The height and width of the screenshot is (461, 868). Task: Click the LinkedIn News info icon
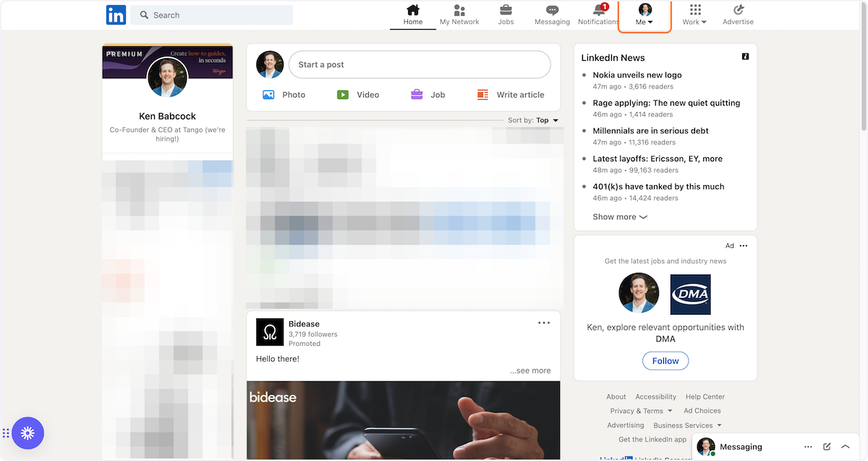click(745, 56)
